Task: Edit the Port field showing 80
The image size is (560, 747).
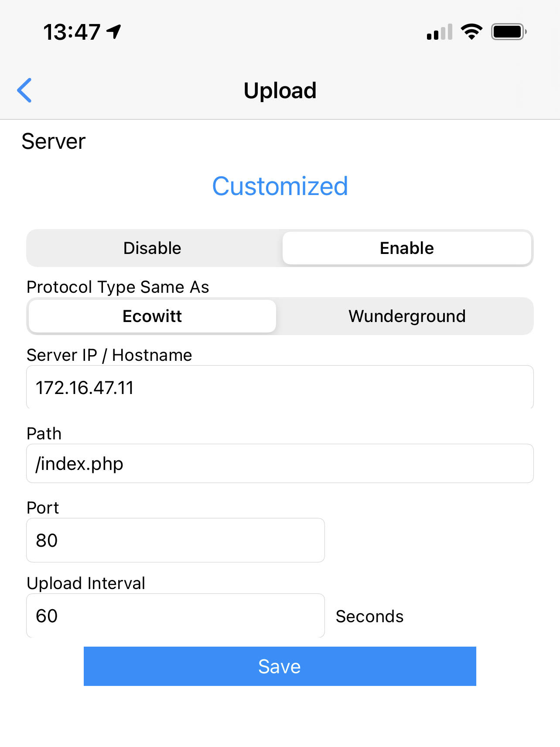Action: (x=175, y=540)
